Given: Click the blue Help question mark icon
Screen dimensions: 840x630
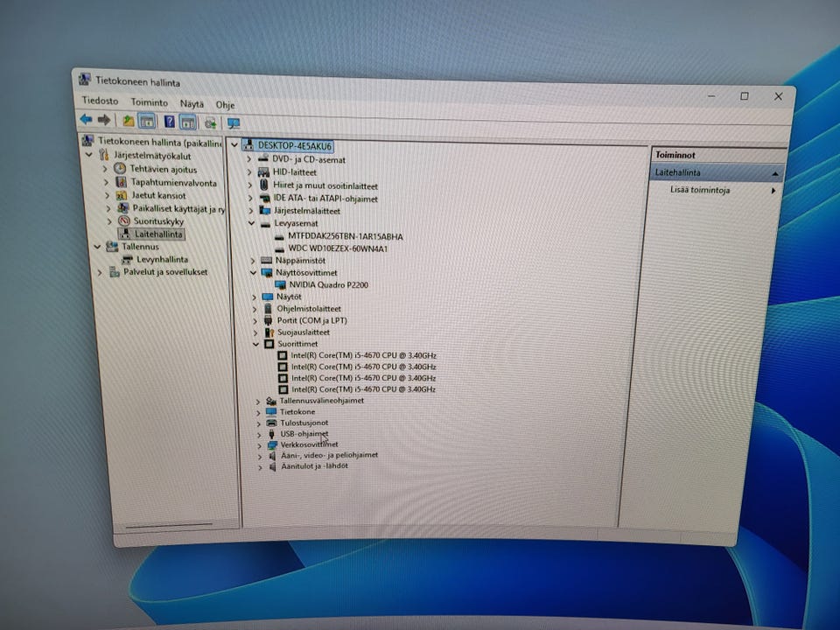Looking at the screenshot, I should (x=169, y=122).
